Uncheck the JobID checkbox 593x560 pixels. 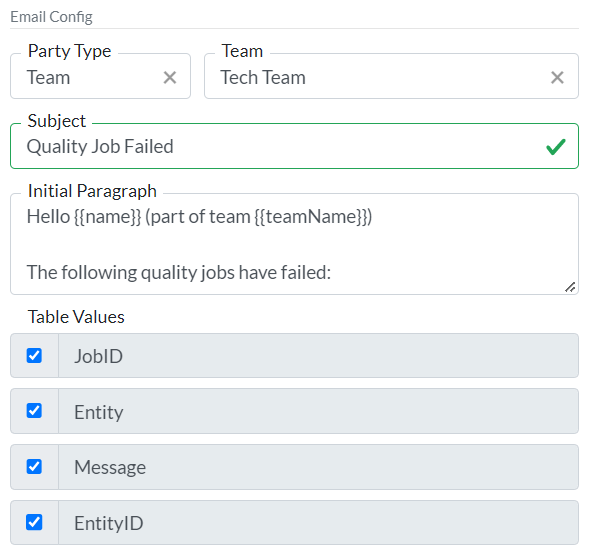(x=34, y=355)
